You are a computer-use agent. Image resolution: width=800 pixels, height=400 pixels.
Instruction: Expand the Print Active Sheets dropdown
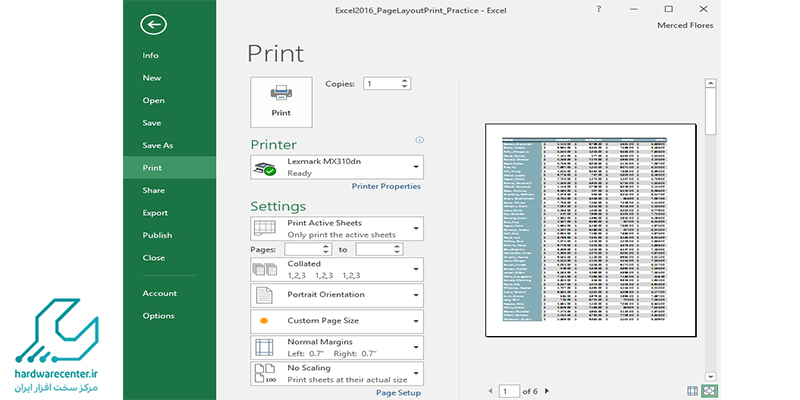tap(337, 229)
